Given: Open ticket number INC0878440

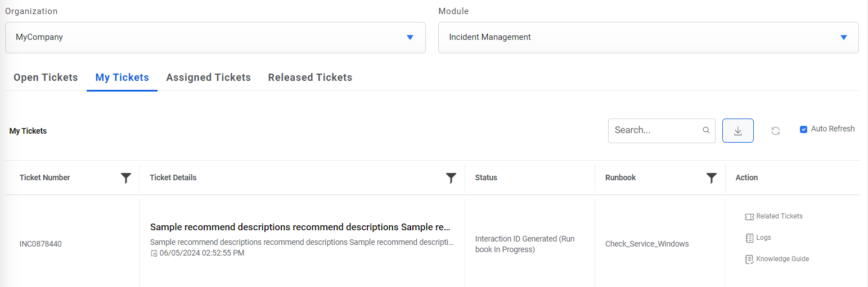Looking at the screenshot, I should pos(41,244).
